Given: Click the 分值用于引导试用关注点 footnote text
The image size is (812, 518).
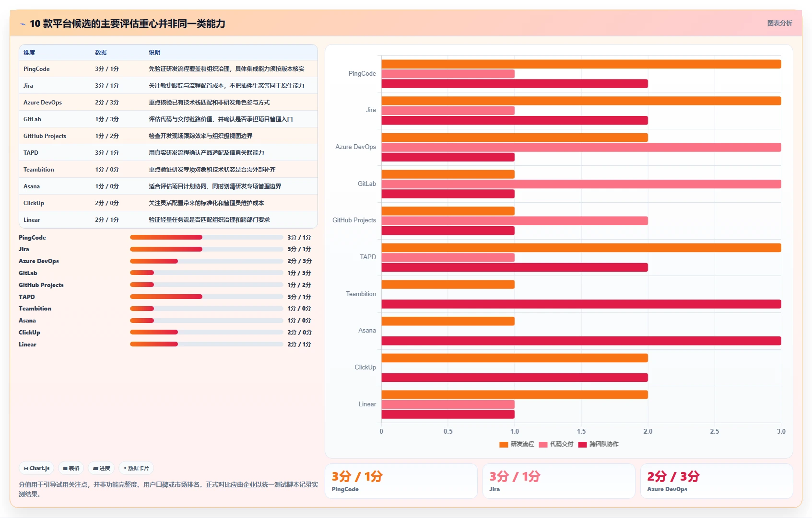Looking at the screenshot, I should 168,489.
